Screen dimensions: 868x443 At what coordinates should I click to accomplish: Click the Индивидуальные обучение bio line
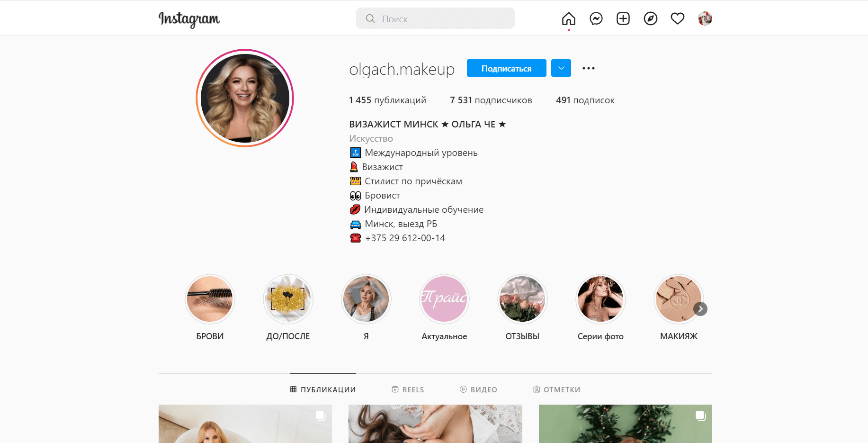[x=416, y=209]
